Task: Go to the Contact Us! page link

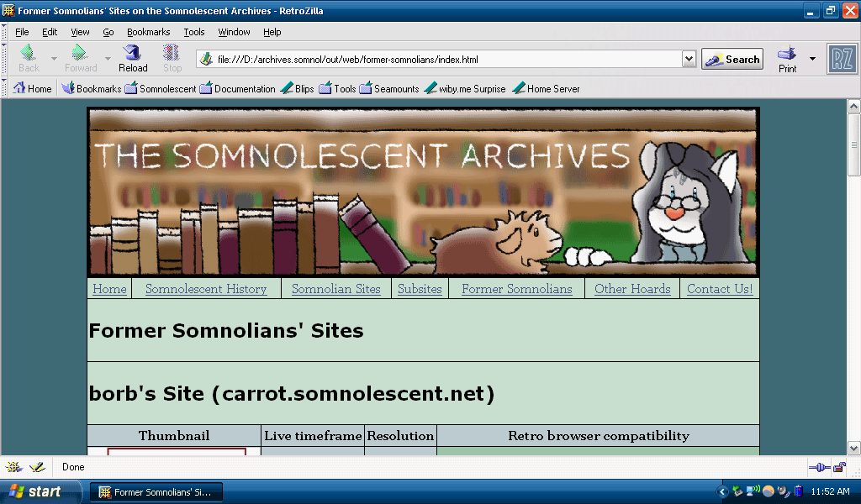Action: [720, 289]
